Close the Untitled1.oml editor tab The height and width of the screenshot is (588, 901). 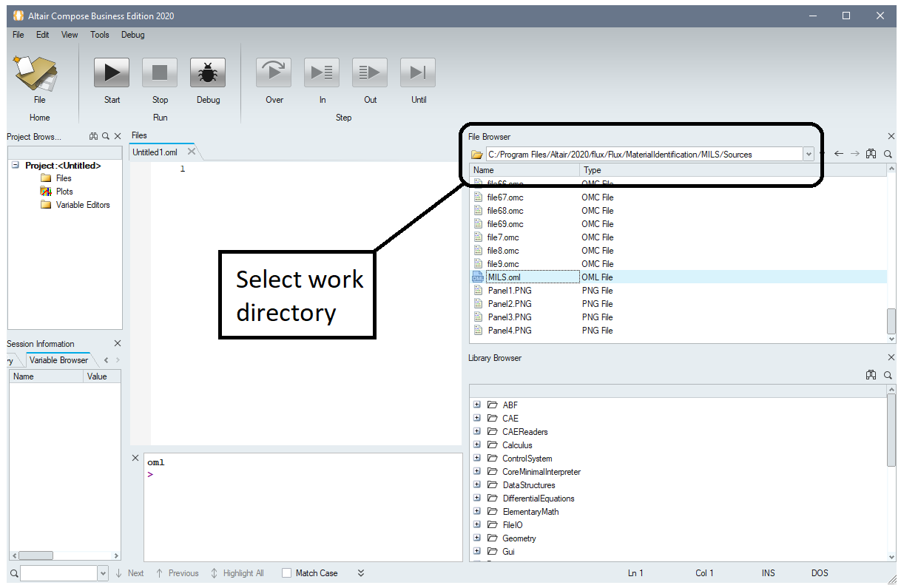pos(191,152)
